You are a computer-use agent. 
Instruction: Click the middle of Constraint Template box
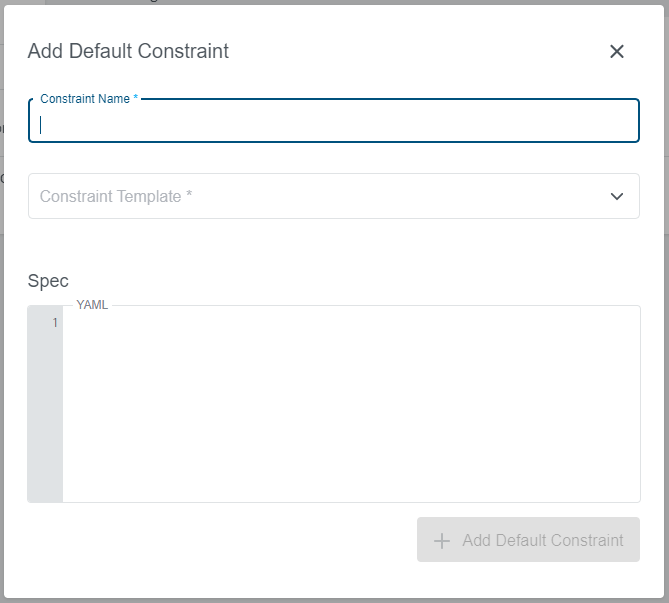333,196
